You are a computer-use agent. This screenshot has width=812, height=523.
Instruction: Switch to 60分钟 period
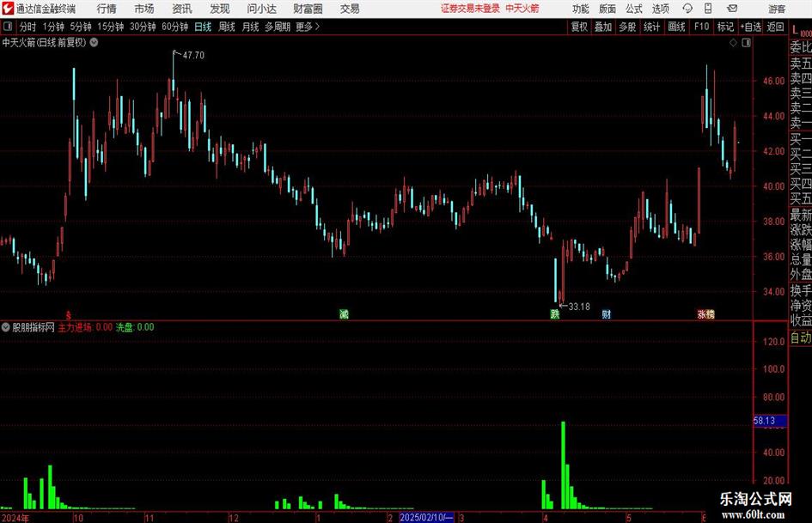(175, 27)
